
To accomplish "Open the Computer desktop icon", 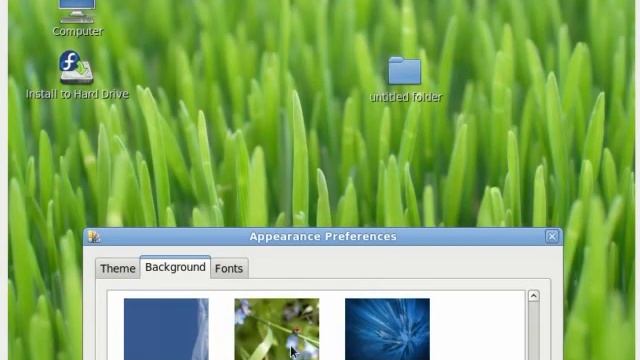I will pyautogui.click(x=77, y=11).
